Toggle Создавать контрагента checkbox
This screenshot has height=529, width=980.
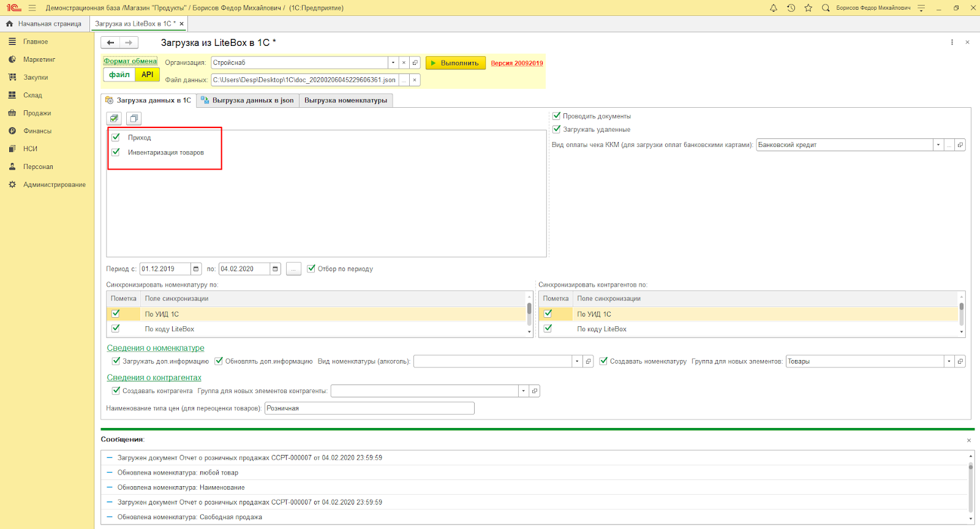(116, 391)
